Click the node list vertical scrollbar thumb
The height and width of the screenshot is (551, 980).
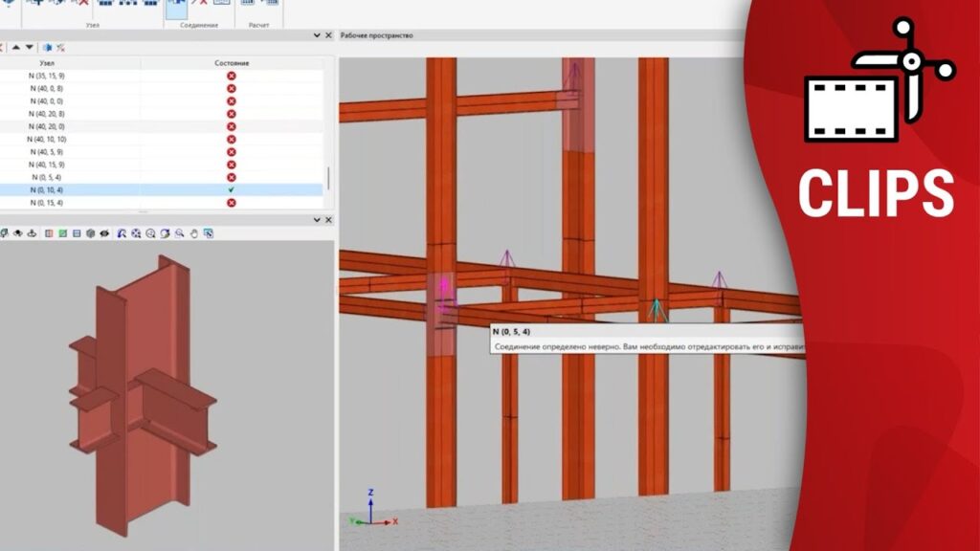329,178
